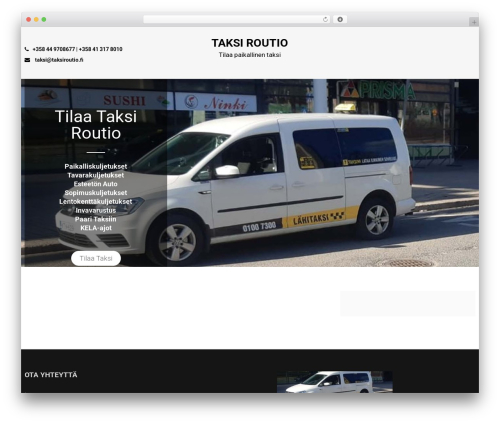Click the phone icon in header
Screen dimensions: 500x423
click(27, 49)
